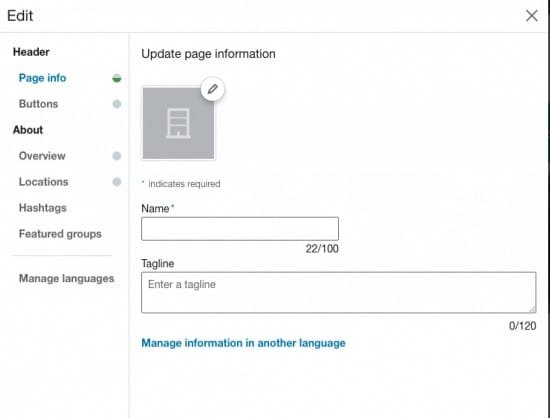Click the About section heading
This screenshot has height=418, width=550.
pos(28,130)
